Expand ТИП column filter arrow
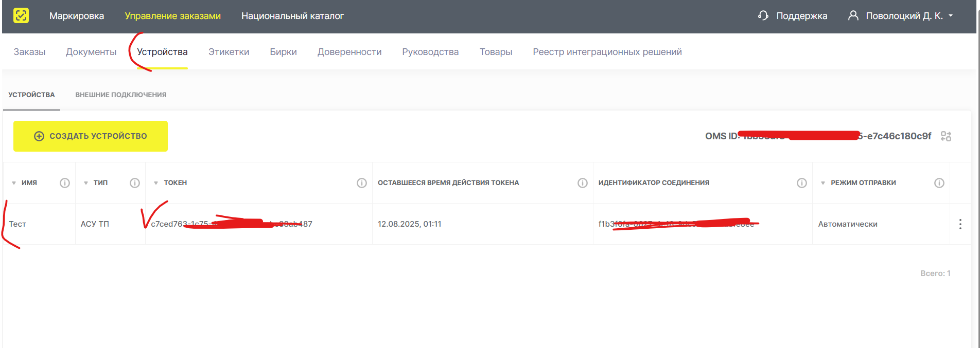This screenshot has width=980, height=348. [86, 183]
